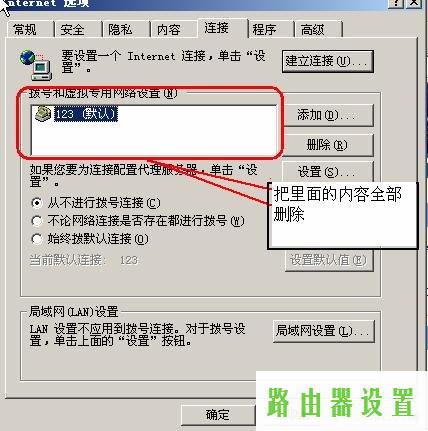The height and width of the screenshot is (431, 428).
Task: Click the globe and computer connection icon
Action: [x=36, y=65]
